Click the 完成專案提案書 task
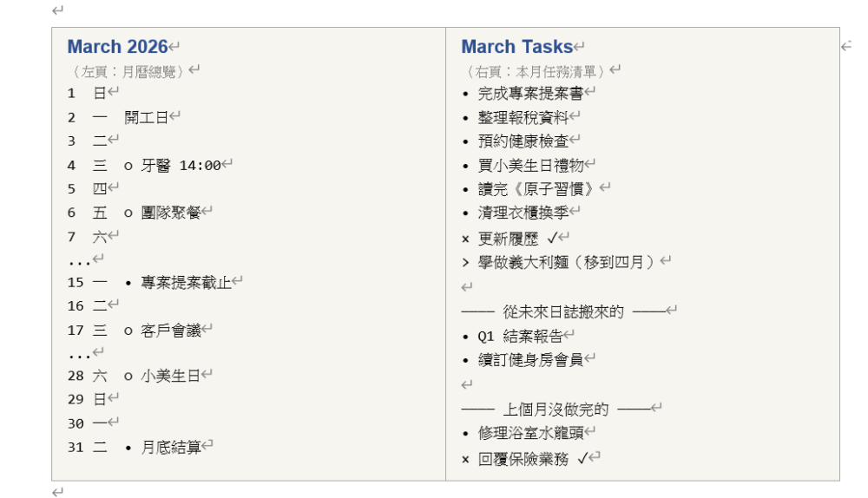Viewport: 868px width, 498px height. pos(530,94)
